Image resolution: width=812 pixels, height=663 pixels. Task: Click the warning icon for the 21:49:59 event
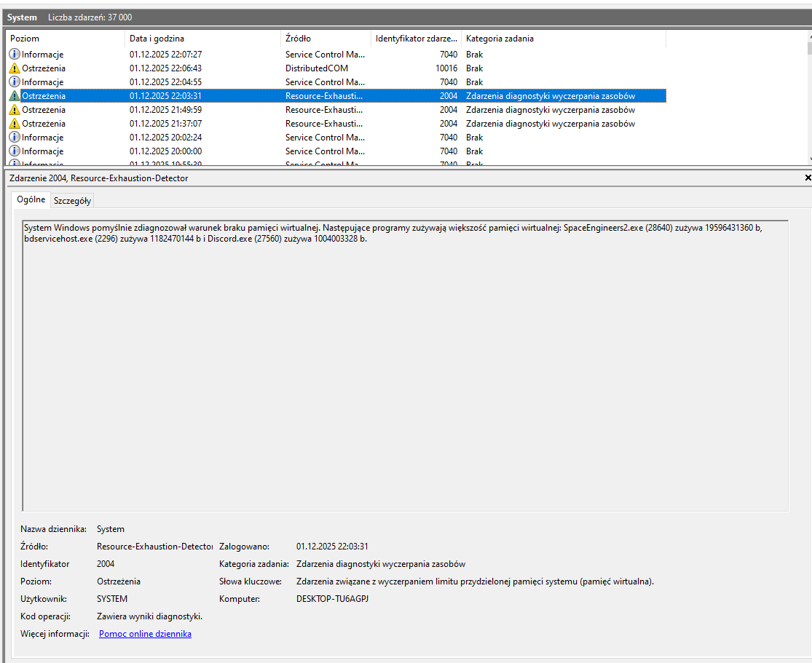coord(15,110)
